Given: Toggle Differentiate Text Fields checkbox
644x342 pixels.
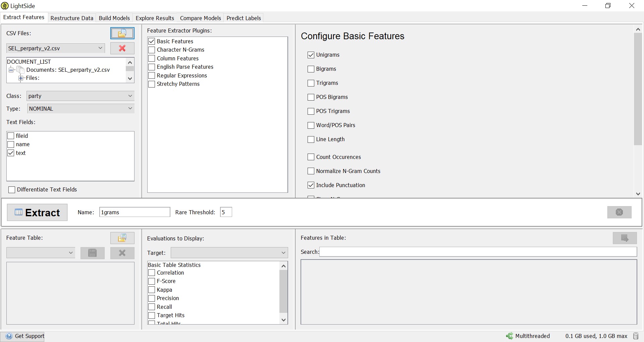Looking at the screenshot, I should pyautogui.click(x=12, y=190).
